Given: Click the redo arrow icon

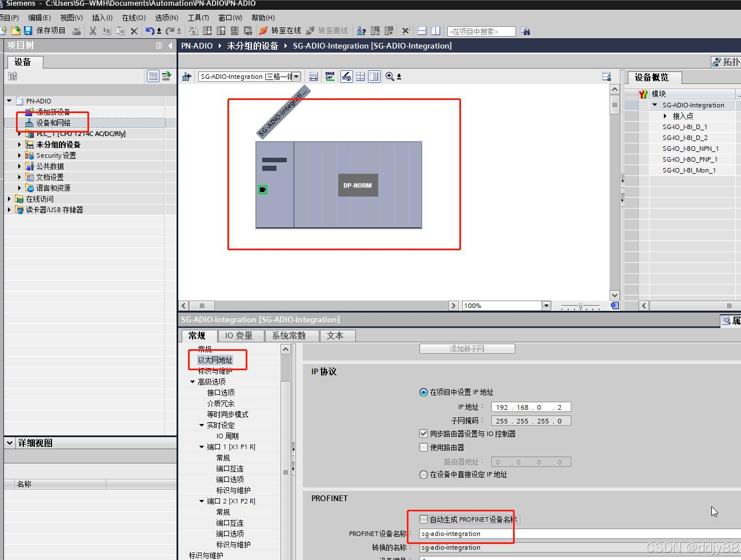Looking at the screenshot, I should coord(170,30).
